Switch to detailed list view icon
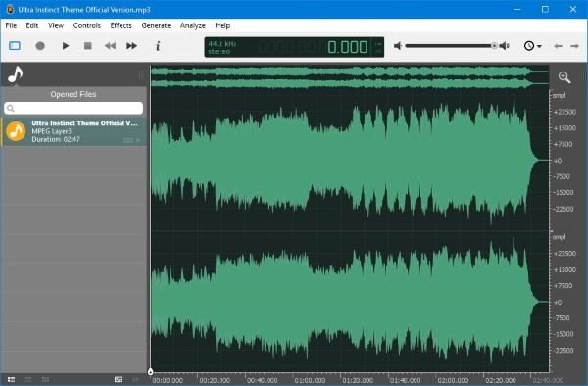Viewport: 588px width, 386px height. click(11, 379)
